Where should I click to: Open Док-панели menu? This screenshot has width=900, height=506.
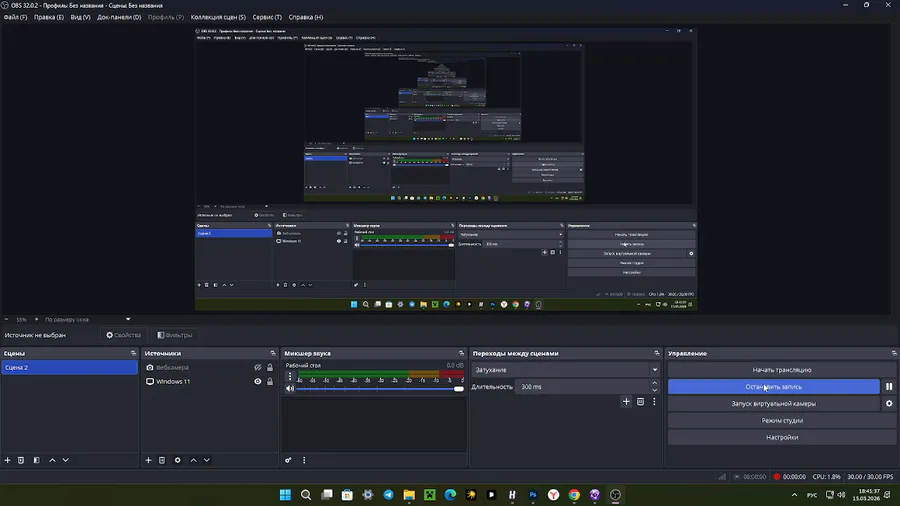(119, 17)
